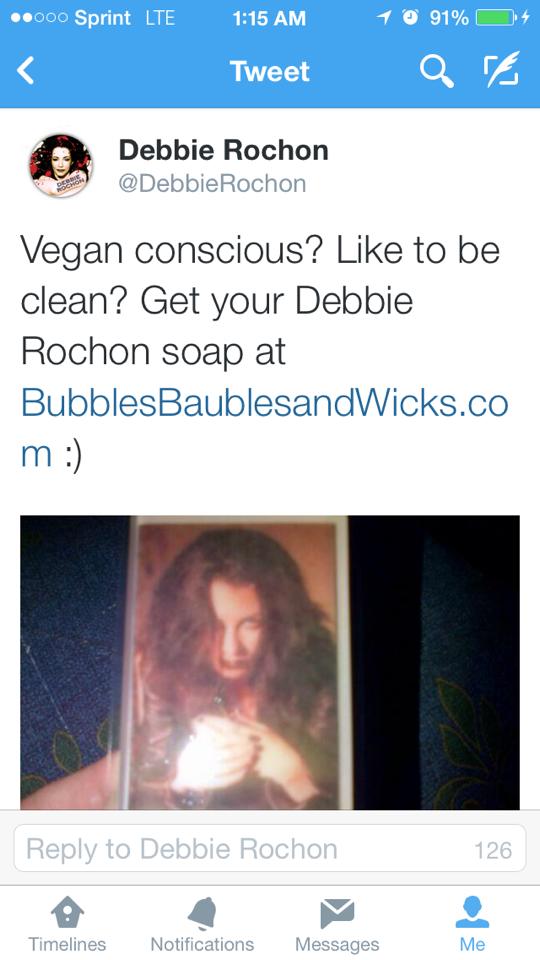Screen dimensions: 540x960
Task: Open Messages envelope icon
Action: (x=337, y=913)
